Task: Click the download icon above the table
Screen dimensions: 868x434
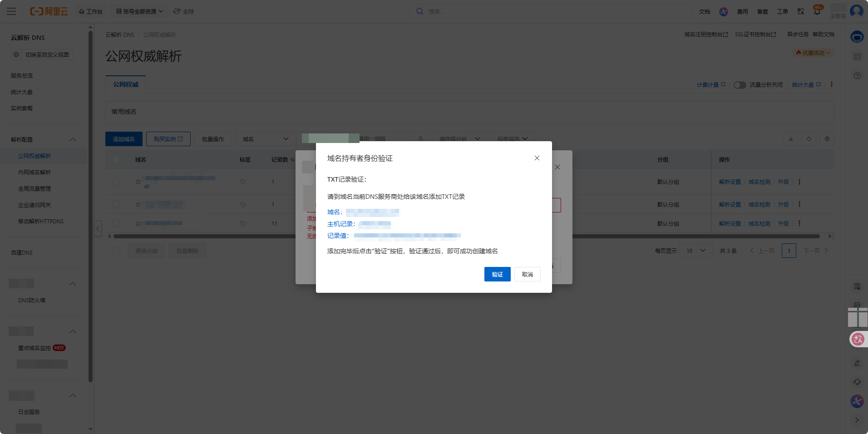Action: click(791, 139)
